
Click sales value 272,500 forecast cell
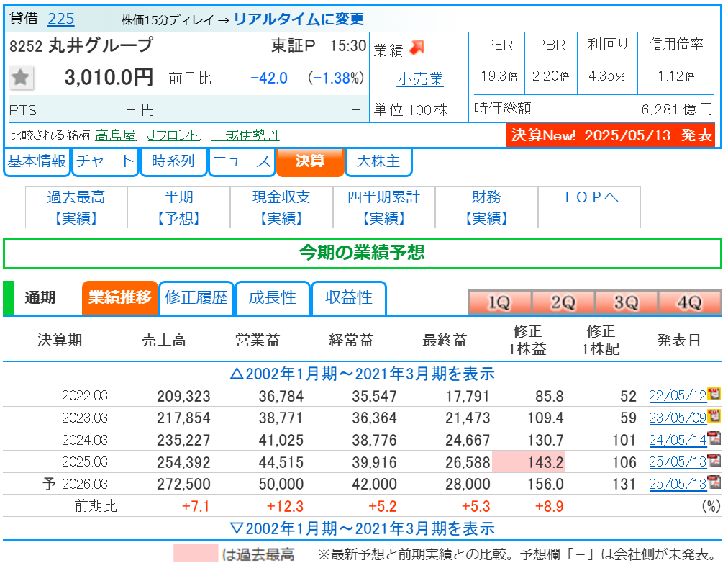pos(183,484)
